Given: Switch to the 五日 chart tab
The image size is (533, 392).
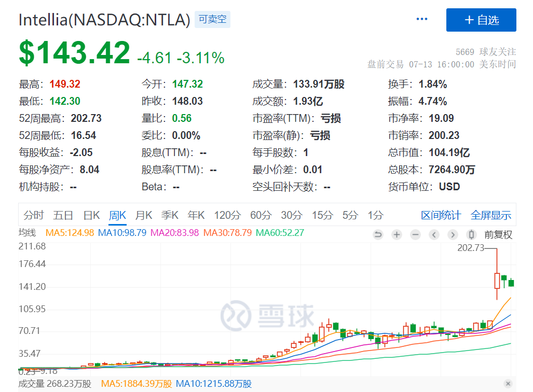Looking at the screenshot, I should [63, 215].
